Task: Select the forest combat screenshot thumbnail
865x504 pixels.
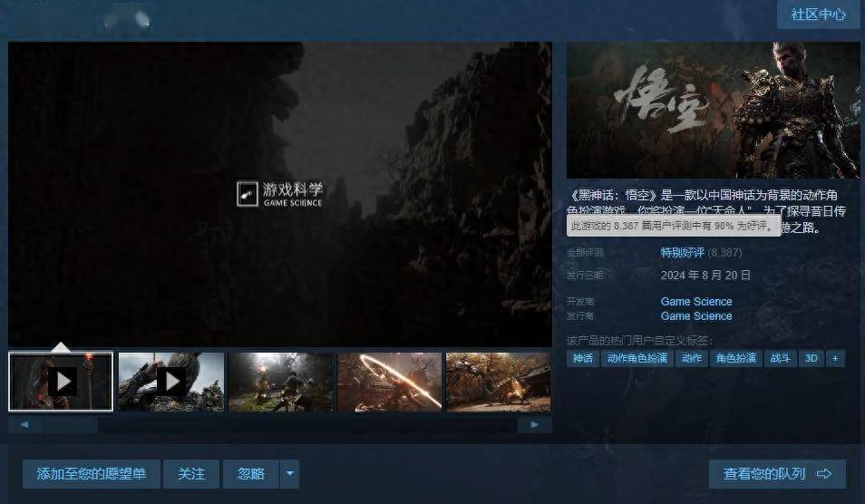Action: coord(281,382)
